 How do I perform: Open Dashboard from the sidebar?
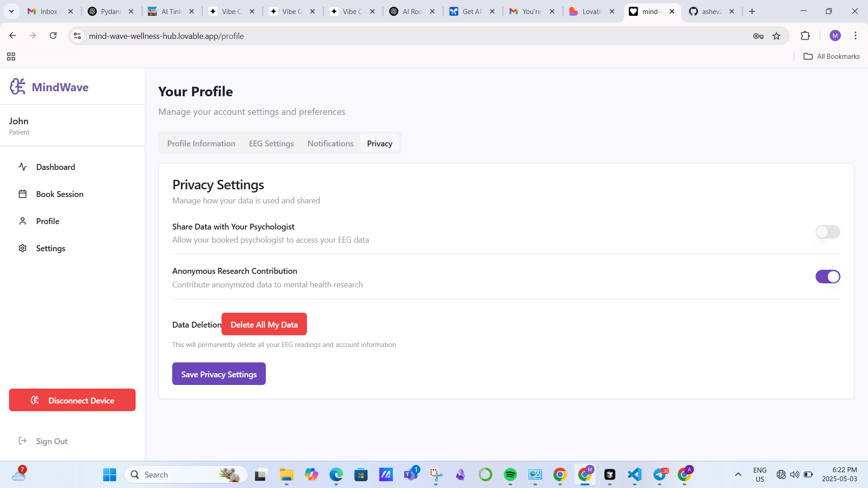(x=55, y=167)
